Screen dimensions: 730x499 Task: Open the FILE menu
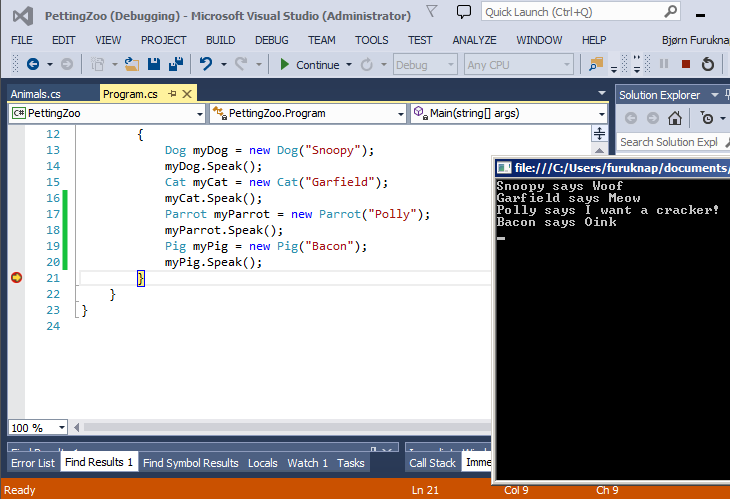click(x=22, y=40)
